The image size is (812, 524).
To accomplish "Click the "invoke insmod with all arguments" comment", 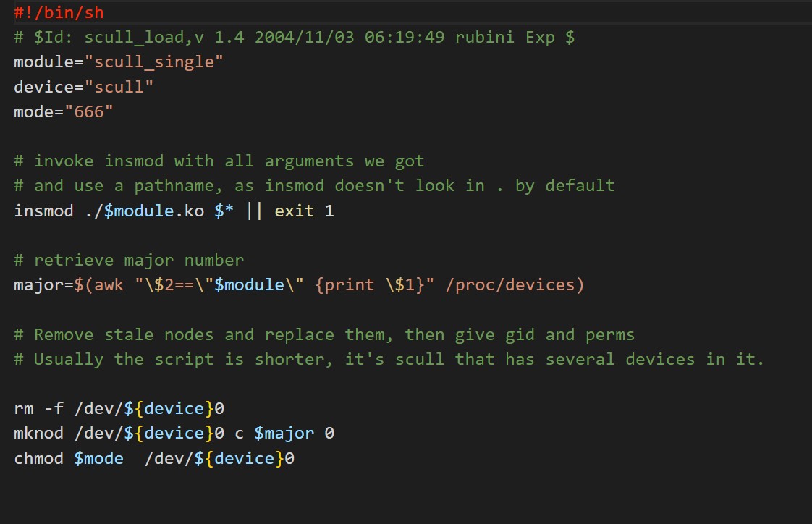I will (x=219, y=161).
